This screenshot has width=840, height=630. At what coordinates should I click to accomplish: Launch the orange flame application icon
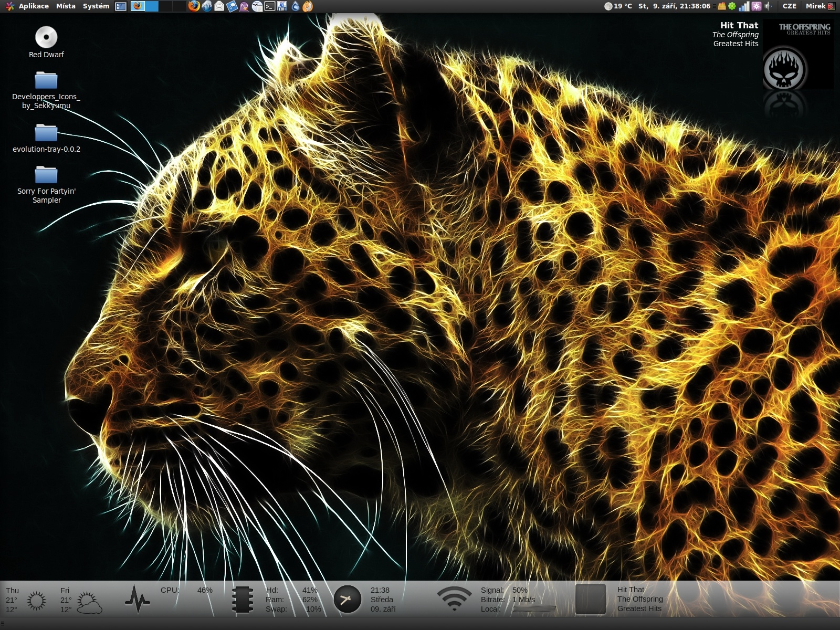(x=308, y=6)
